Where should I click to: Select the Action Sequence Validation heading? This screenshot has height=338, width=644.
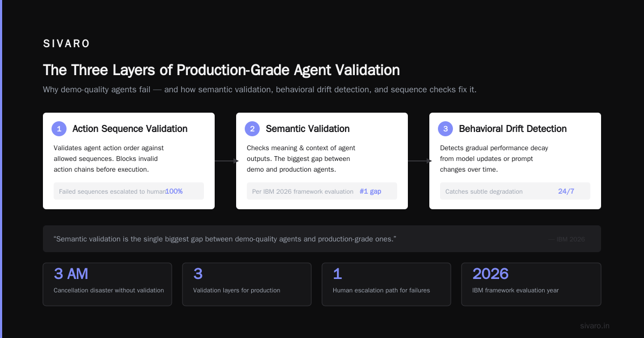[x=130, y=129]
